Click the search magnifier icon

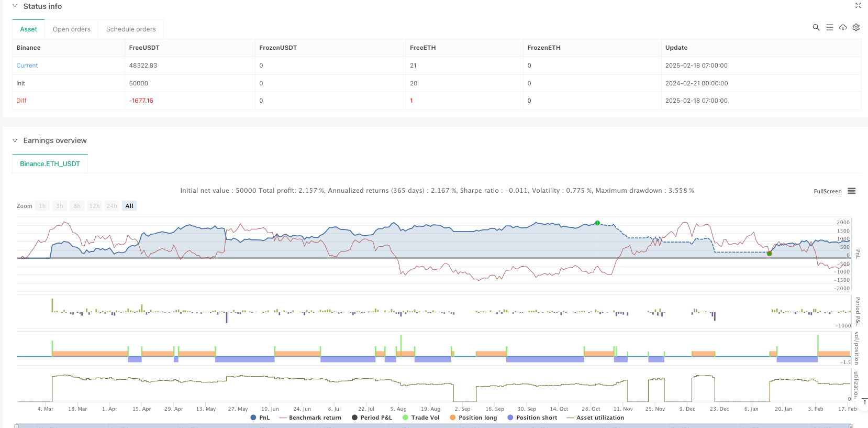(x=816, y=27)
